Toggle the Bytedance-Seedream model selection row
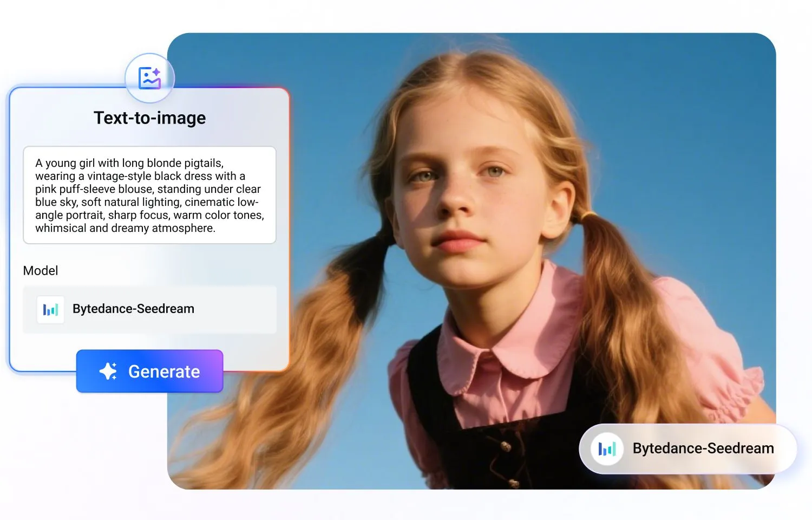This screenshot has width=812, height=520. pos(149,309)
